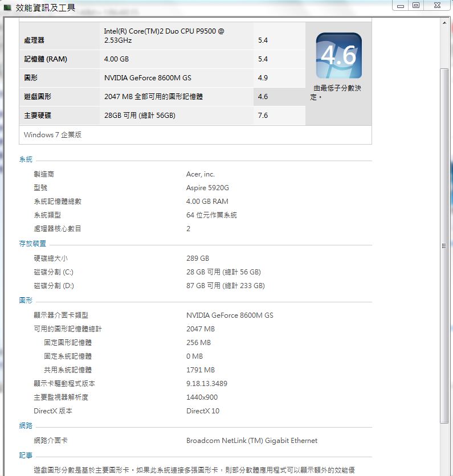The width and height of the screenshot is (453, 476).
Task: Click the 可用的圖形記憶體總計 label
Action: pyautogui.click(x=68, y=329)
